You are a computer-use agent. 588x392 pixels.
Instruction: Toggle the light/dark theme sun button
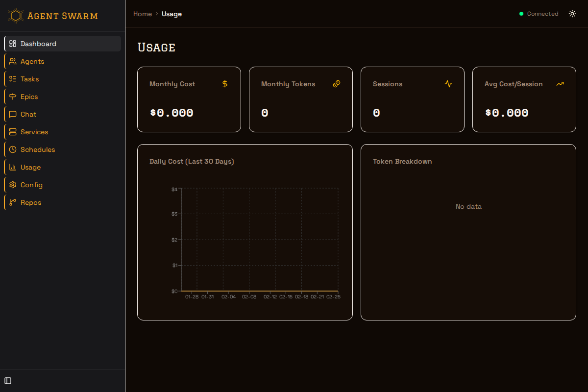click(x=572, y=14)
